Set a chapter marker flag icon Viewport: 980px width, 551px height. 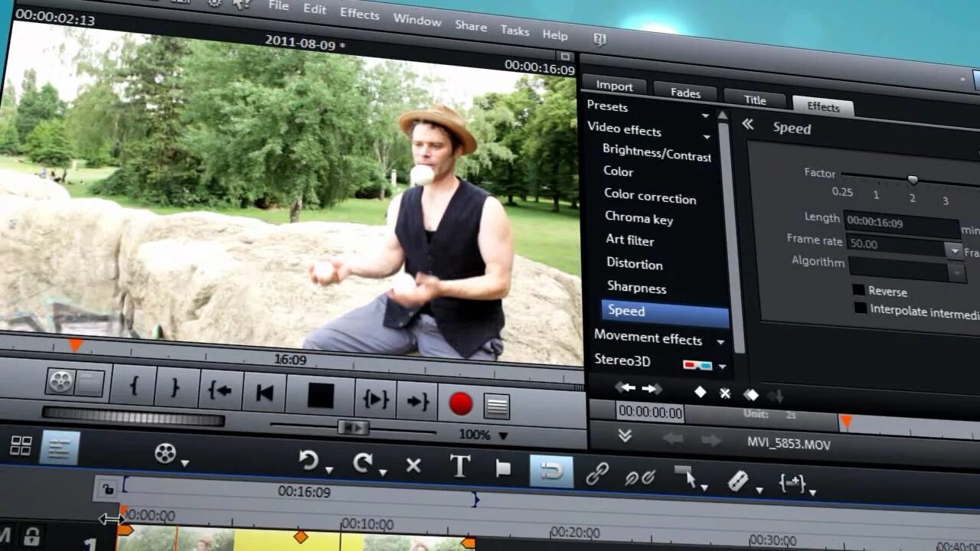pos(503,469)
